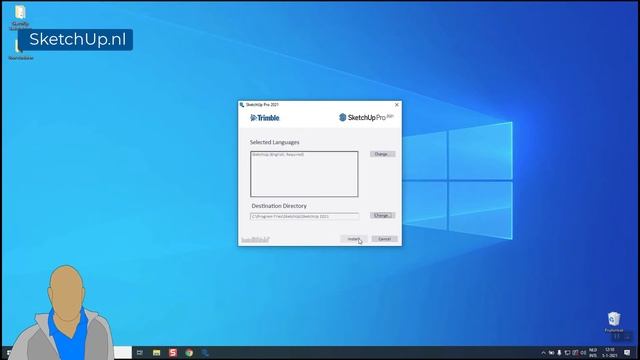
Task: Change the selected languages
Action: coord(382,154)
